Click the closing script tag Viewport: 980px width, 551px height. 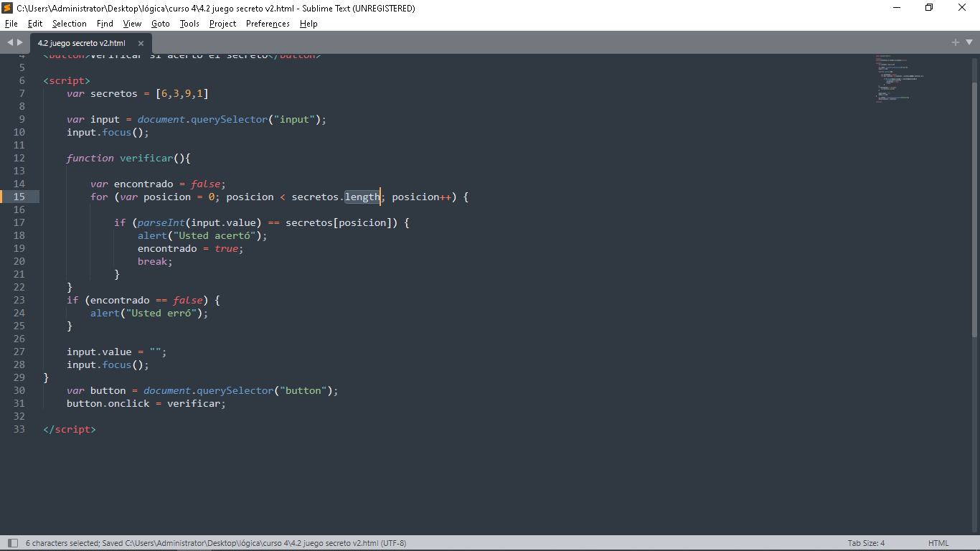(x=70, y=429)
